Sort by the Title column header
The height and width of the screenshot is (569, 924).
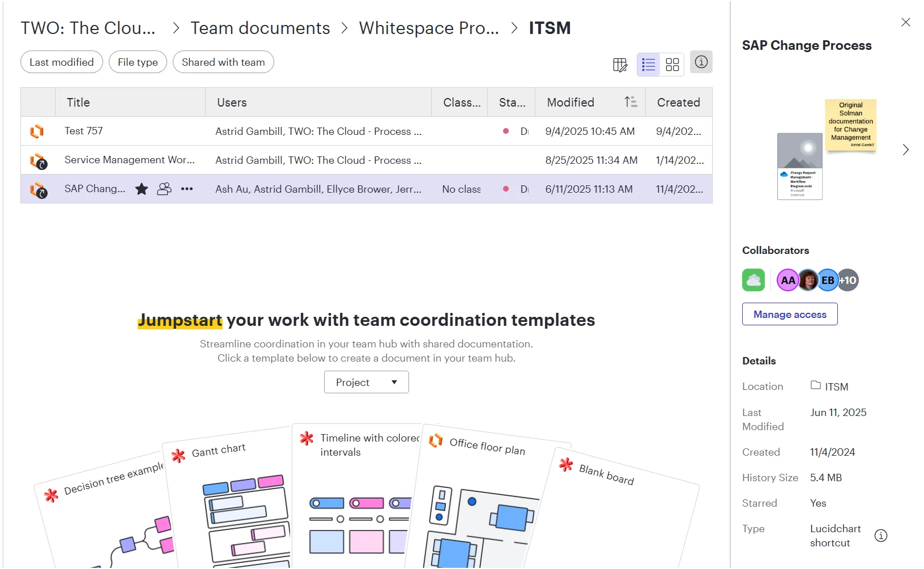tap(130, 102)
